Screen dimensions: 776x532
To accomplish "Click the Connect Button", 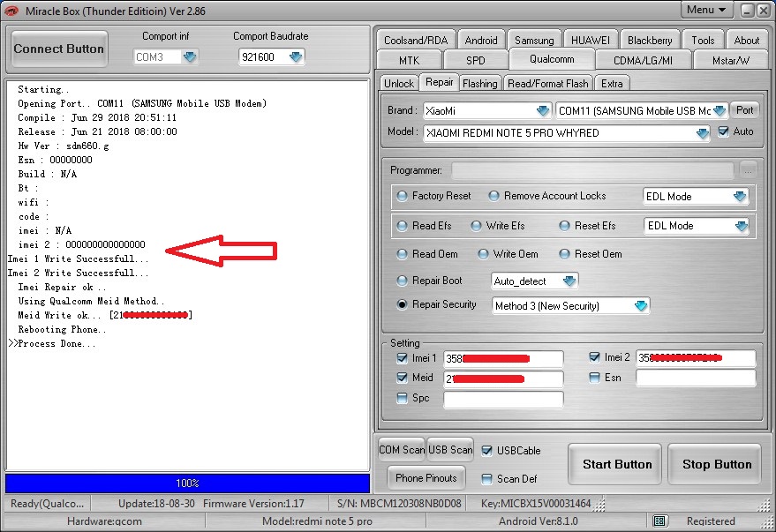I will tap(59, 49).
